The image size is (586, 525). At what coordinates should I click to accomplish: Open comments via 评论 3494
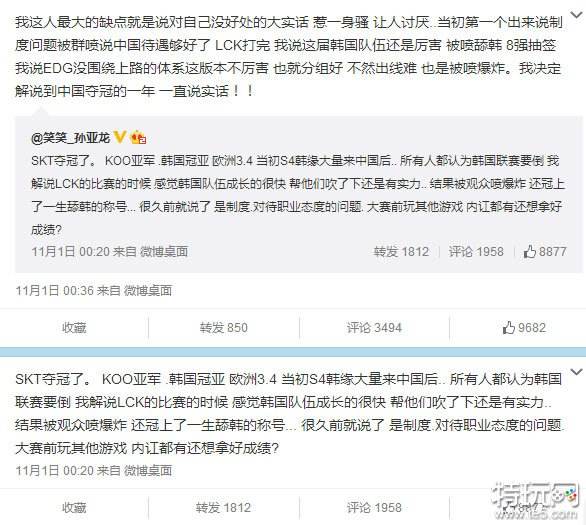(x=374, y=328)
